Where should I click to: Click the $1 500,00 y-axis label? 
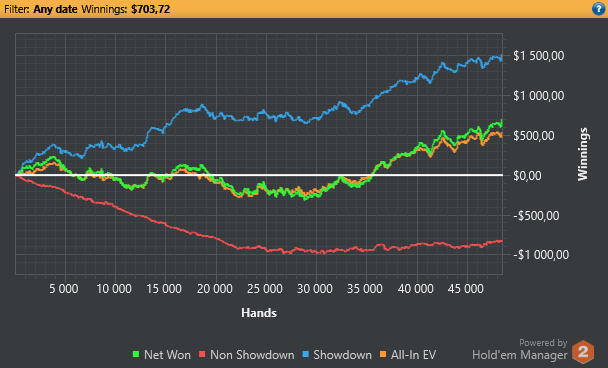click(539, 56)
